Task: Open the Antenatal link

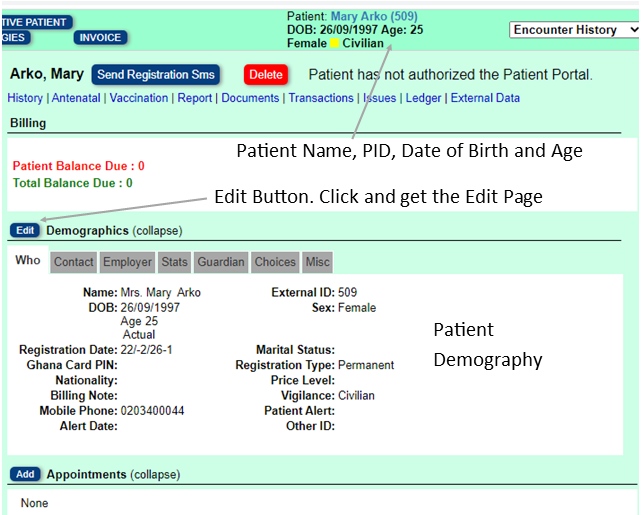Action: 76,98
